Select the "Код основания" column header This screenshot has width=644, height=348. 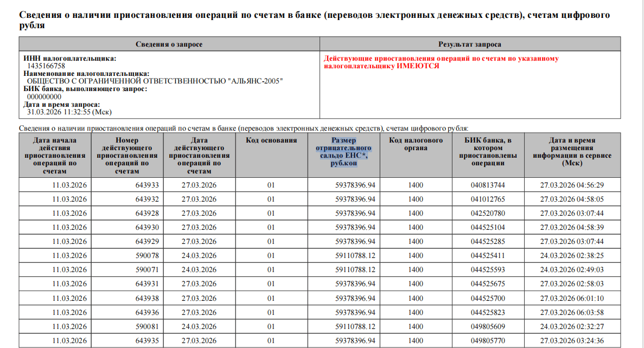271,140
